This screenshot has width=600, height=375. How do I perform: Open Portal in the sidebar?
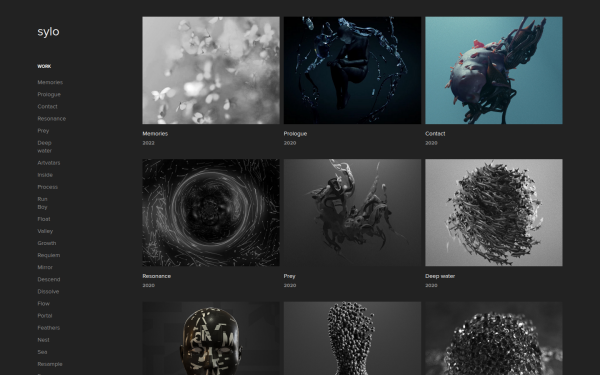[45, 316]
